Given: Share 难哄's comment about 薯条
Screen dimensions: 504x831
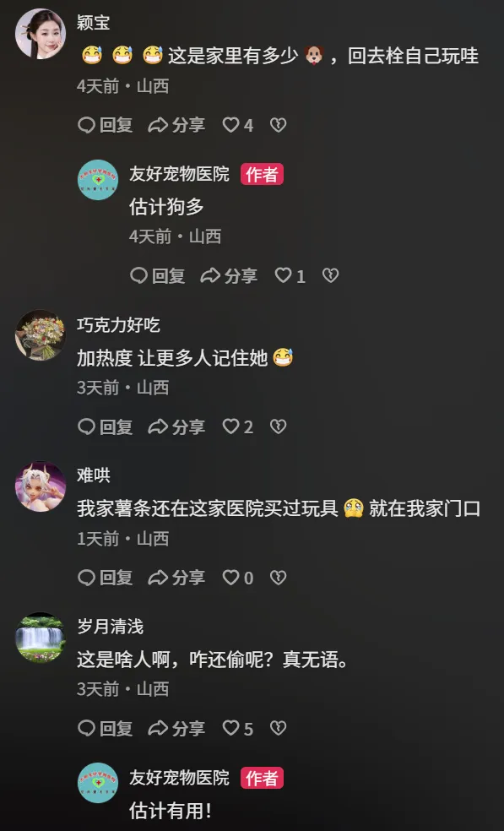Looking at the screenshot, I should [x=176, y=578].
